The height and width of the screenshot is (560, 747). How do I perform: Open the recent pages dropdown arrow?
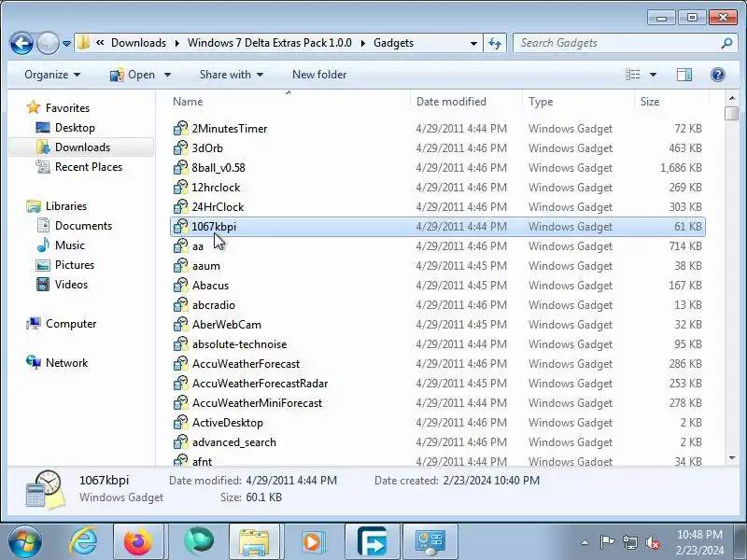click(x=66, y=43)
